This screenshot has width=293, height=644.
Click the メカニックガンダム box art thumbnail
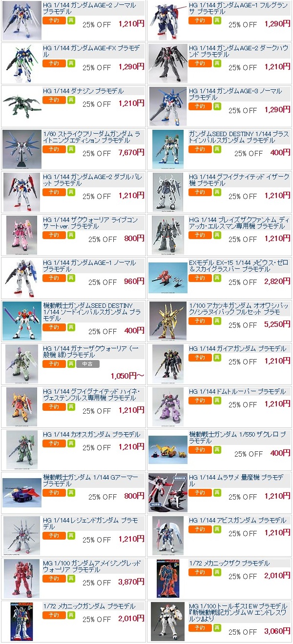point(21,622)
